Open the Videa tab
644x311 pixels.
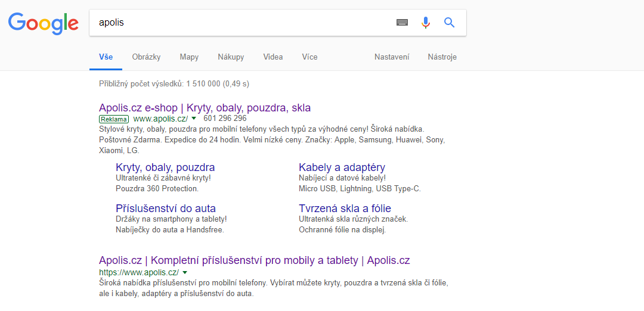coord(273,57)
